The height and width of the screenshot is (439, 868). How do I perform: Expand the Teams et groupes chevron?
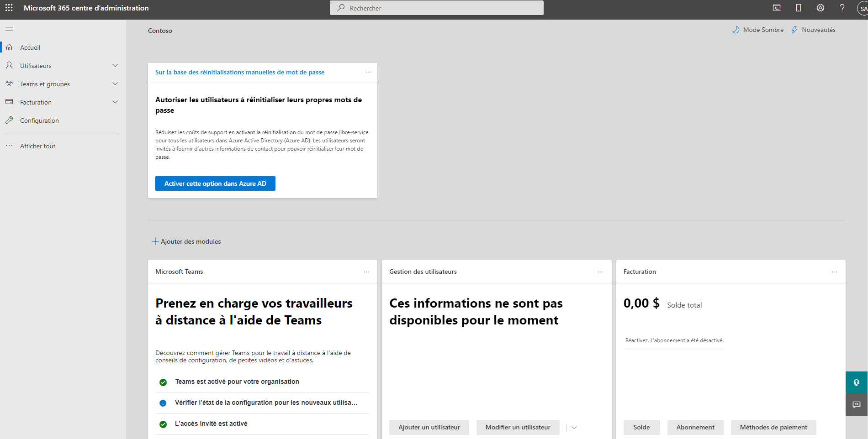click(115, 84)
